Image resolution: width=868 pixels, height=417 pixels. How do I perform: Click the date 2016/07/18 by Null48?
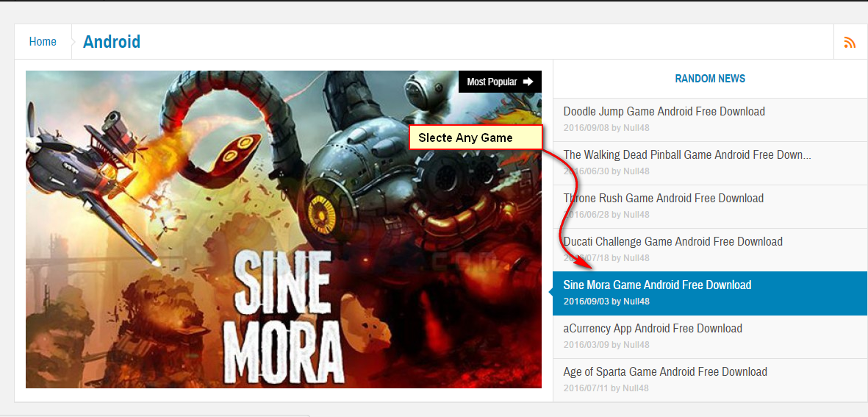click(x=606, y=258)
